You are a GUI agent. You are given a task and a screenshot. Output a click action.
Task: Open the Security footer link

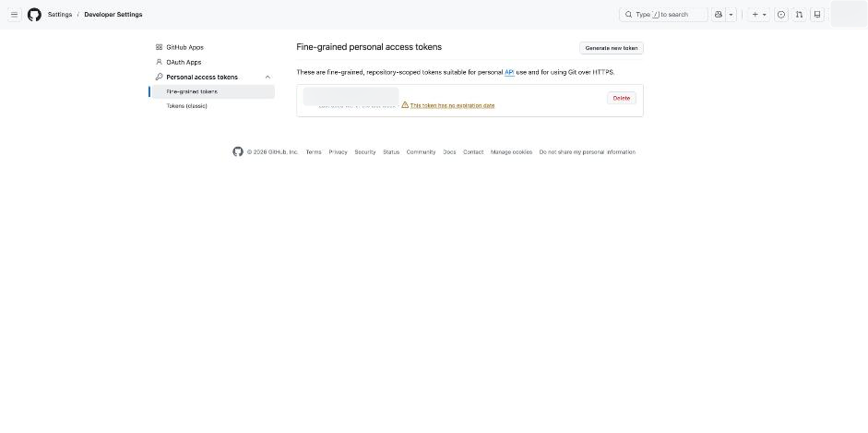pos(364,151)
